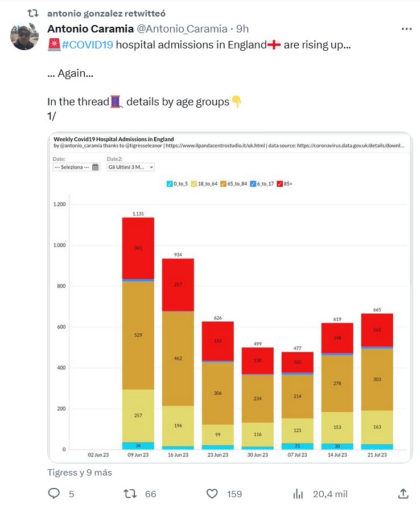The image size is (420, 508).
Task: Click the #COVID19 hashtag link
Action: [87, 46]
